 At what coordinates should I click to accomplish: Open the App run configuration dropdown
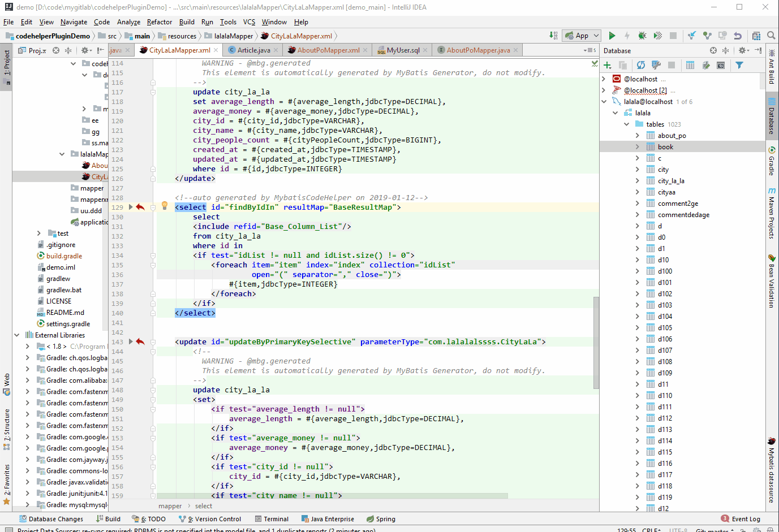pyautogui.click(x=582, y=36)
